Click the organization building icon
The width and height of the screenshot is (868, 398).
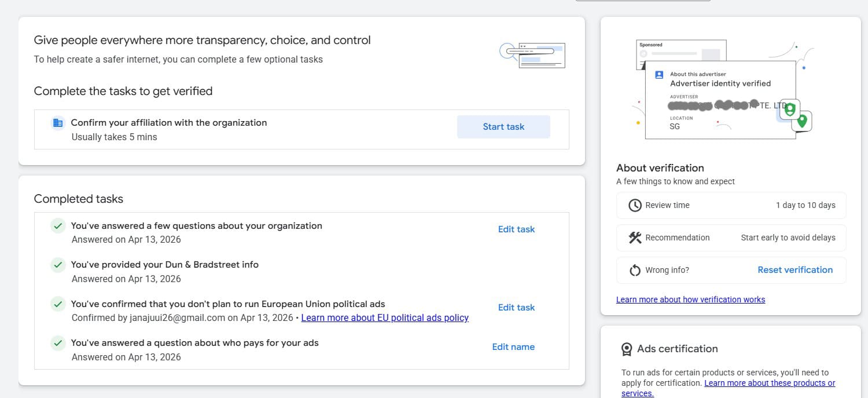pos(58,123)
